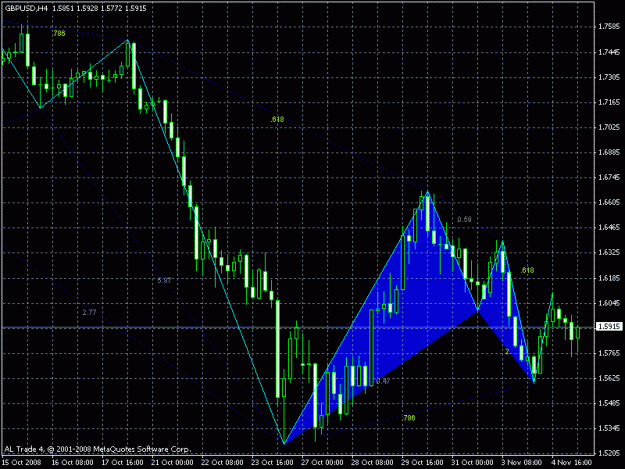Pick the 1.5205 price axis label

609,453
